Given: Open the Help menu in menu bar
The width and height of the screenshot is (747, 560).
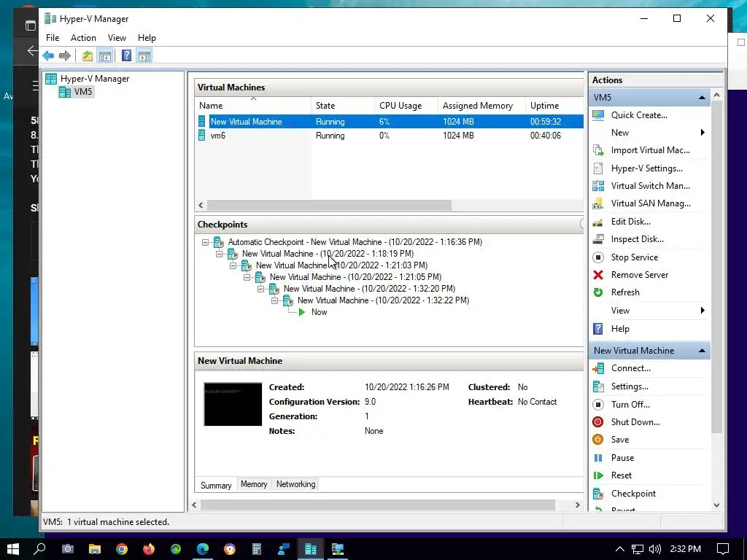Looking at the screenshot, I should 147,38.
